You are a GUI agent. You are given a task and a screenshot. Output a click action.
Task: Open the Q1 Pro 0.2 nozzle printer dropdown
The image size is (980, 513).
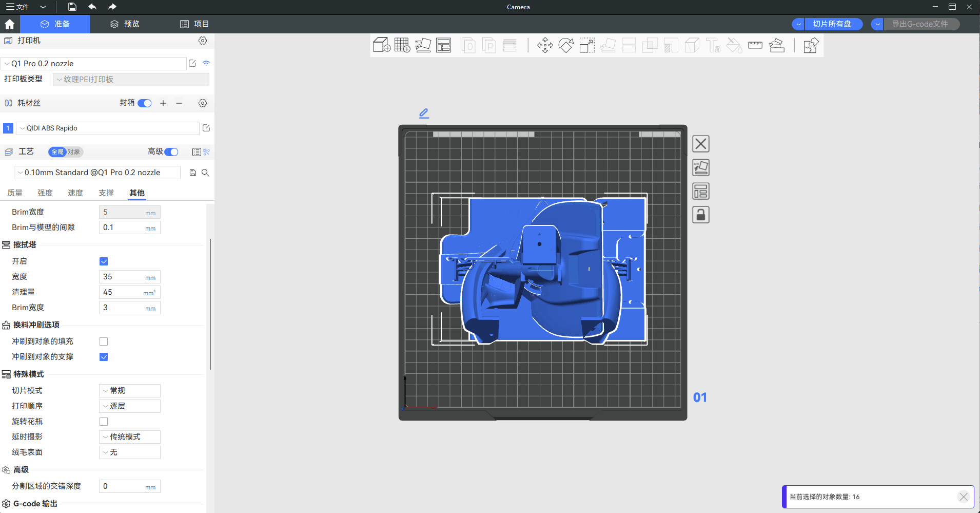tap(94, 64)
